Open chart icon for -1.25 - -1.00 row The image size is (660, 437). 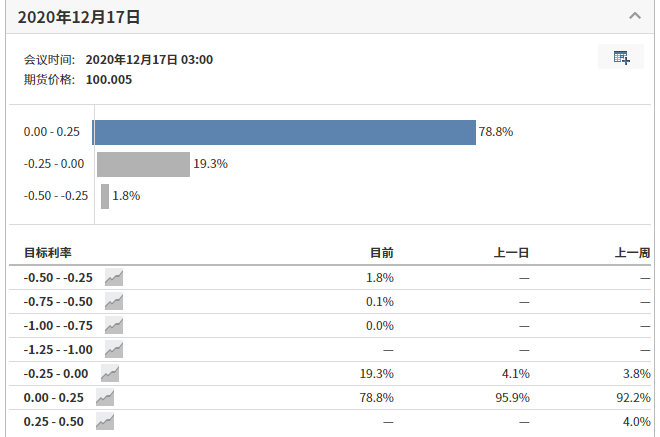[114, 350]
